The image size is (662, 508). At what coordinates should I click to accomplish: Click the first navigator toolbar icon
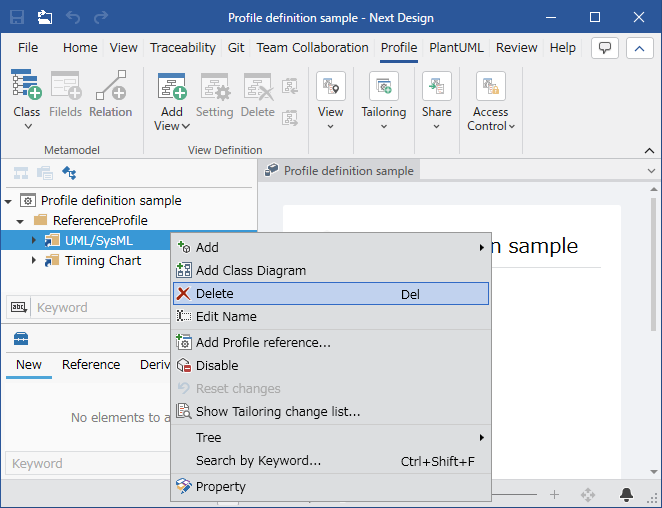click(x=21, y=173)
